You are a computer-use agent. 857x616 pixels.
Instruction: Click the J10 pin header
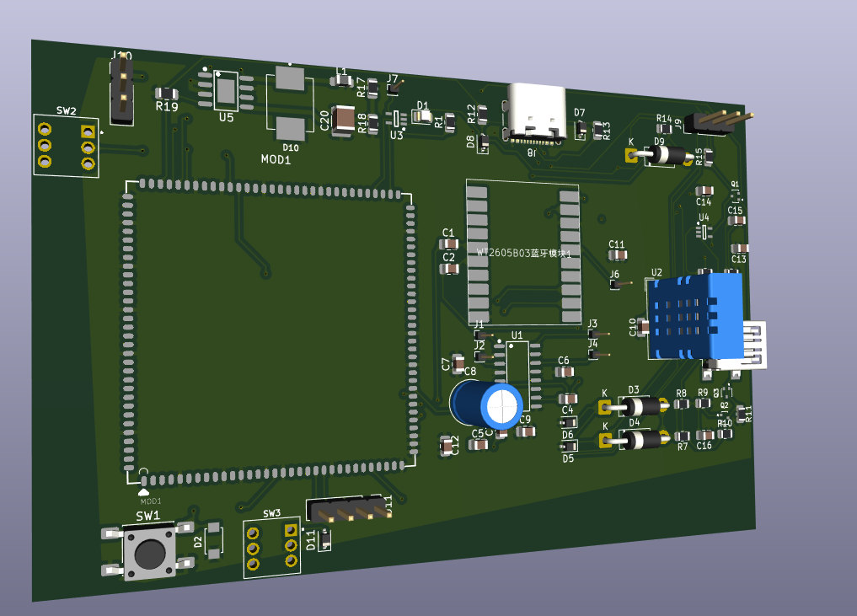tap(122, 88)
